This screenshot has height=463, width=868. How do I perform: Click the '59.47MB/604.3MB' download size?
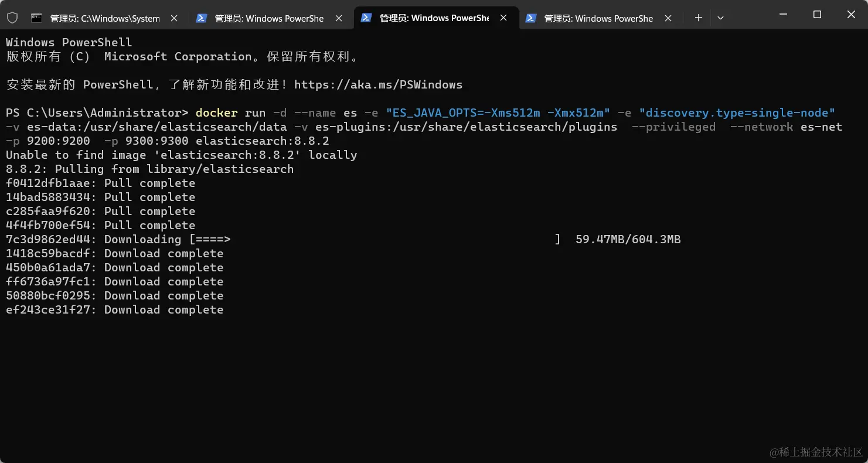pyautogui.click(x=628, y=239)
